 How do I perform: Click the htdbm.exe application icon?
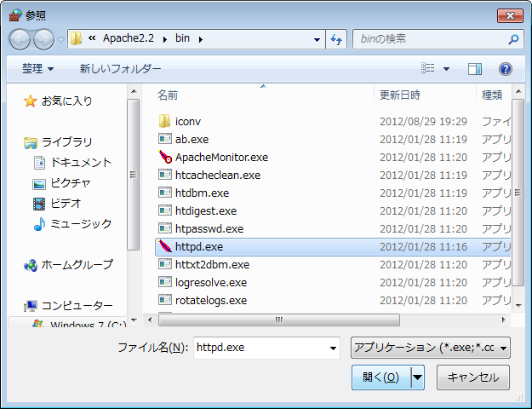click(x=165, y=193)
